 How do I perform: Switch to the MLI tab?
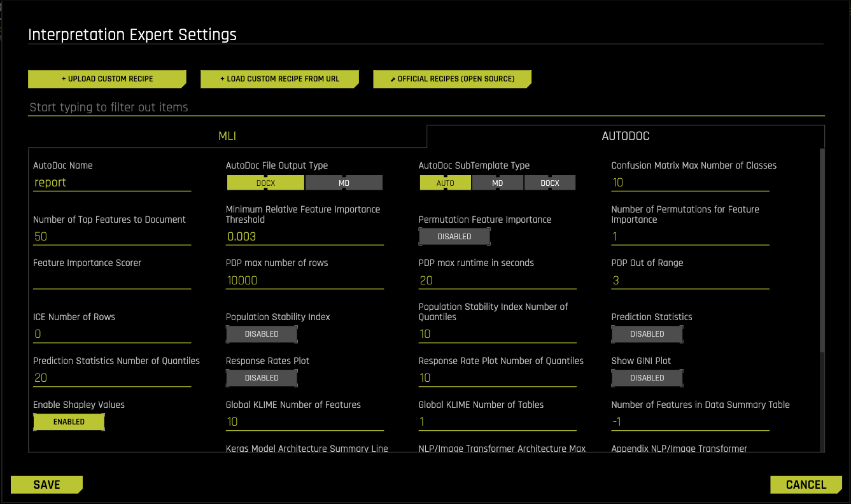[x=227, y=136]
